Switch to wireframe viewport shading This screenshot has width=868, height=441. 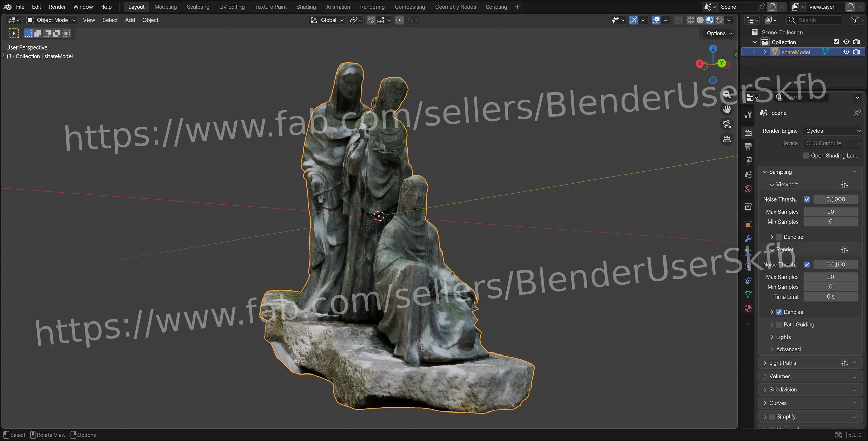[x=691, y=20]
